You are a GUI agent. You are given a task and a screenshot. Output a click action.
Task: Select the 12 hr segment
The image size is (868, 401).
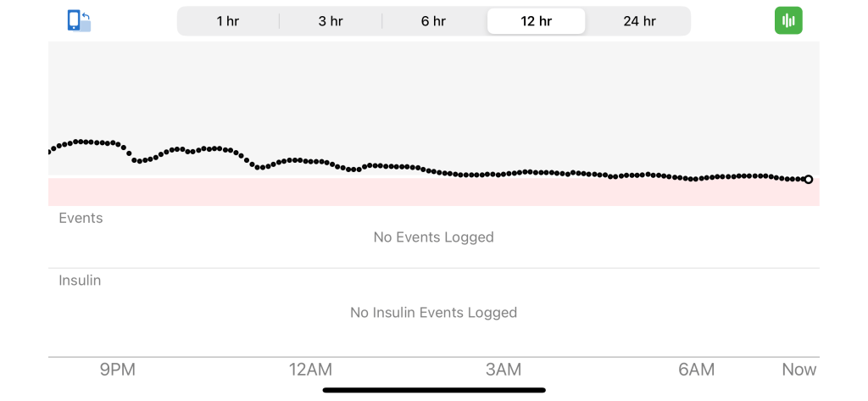(536, 21)
